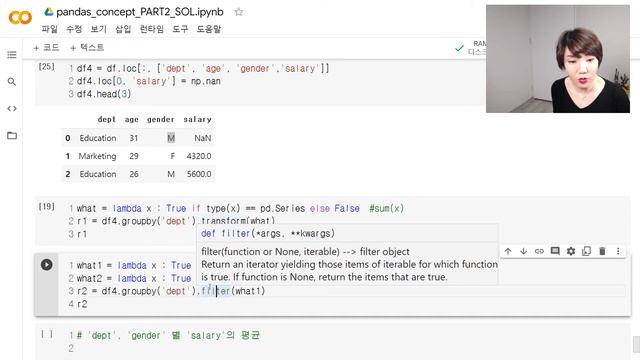Click the 4320.0 salary value
640x360 pixels.
199,156
